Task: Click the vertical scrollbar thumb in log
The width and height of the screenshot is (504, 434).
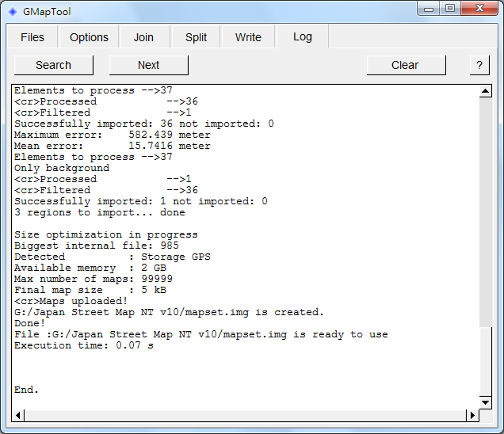Action: click(x=485, y=361)
